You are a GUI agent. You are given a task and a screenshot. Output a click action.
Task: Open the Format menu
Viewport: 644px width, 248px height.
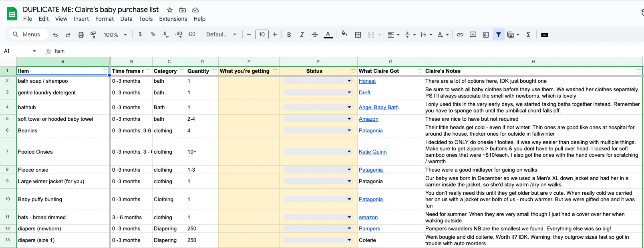[x=105, y=19]
